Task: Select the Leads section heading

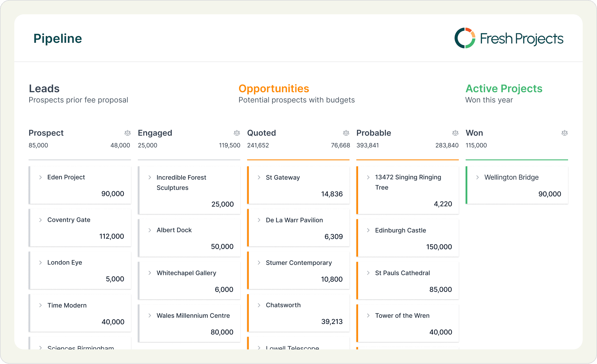Action: [44, 89]
